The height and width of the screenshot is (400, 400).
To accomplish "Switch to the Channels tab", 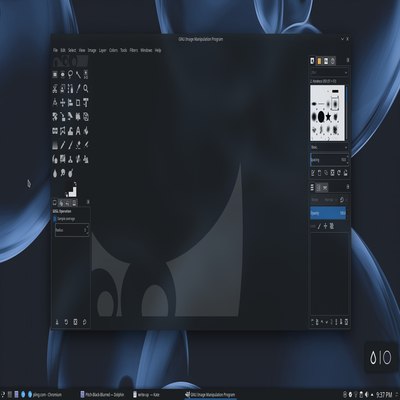I will click(319, 188).
